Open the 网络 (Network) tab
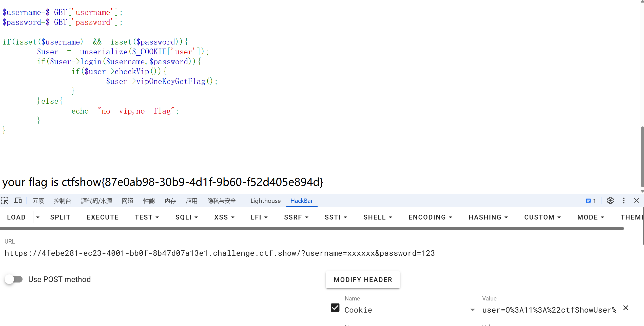 (x=127, y=201)
